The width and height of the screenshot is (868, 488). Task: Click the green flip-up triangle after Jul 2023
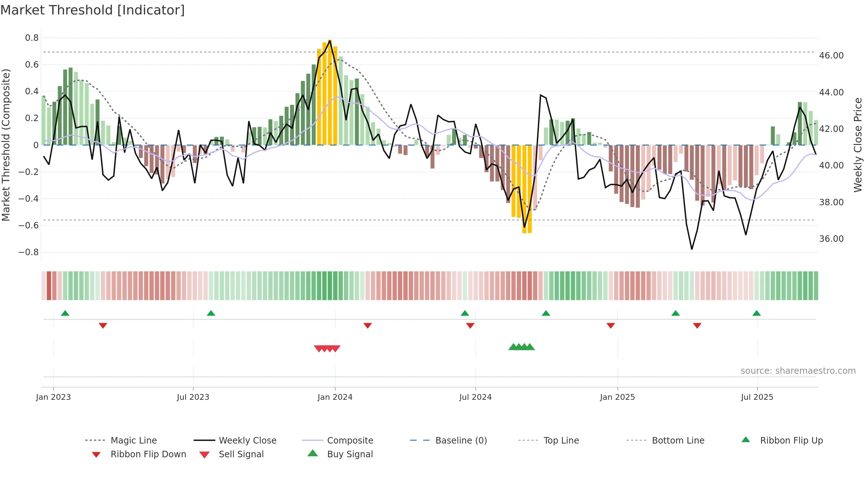pyautogui.click(x=211, y=313)
